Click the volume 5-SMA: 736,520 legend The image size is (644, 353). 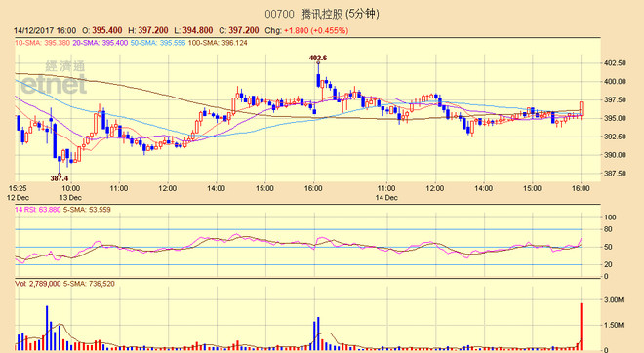[x=89, y=284]
